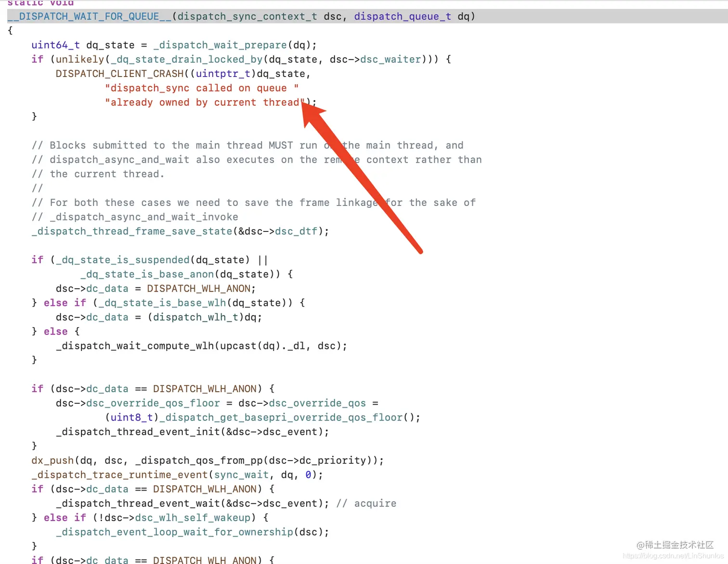The image size is (728, 564).
Task: Click _dispatch_thread_event_init call
Action: 138,432
